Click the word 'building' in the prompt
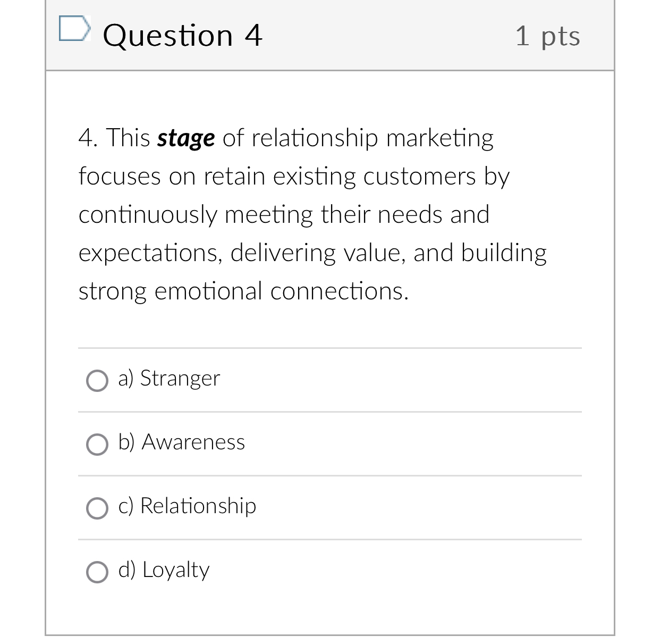 [503, 253]
